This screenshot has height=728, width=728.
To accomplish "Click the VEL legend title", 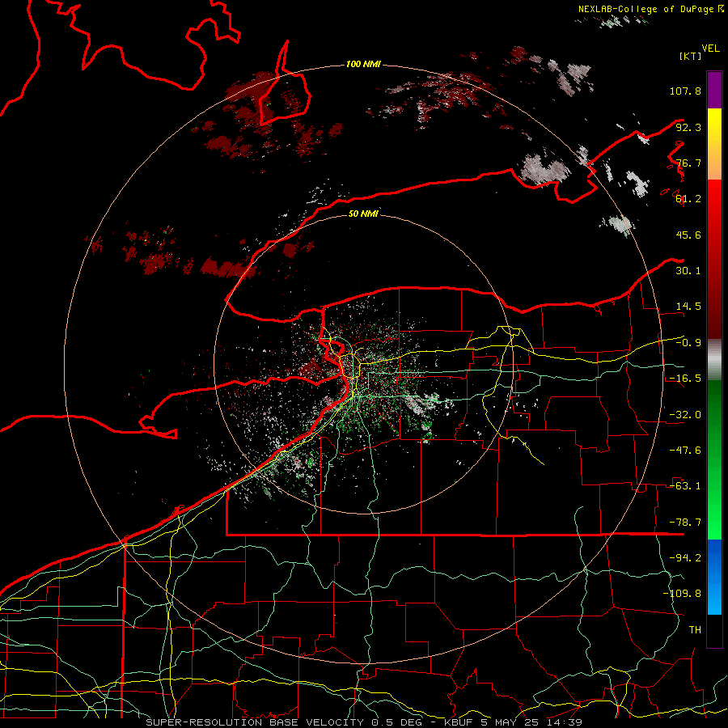I will click(710, 49).
